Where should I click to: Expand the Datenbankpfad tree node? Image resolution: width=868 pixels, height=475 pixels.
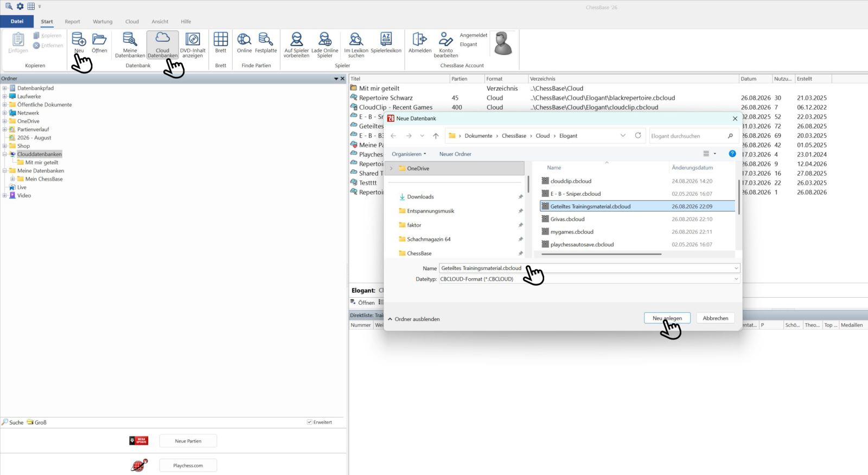pos(4,88)
